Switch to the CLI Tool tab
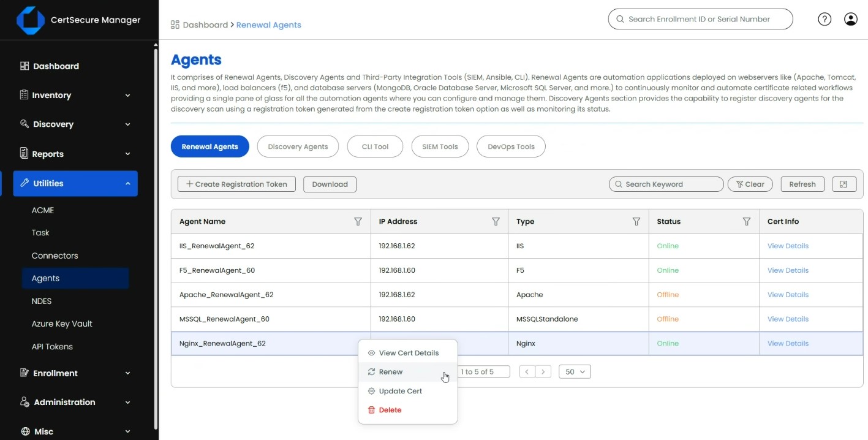The height and width of the screenshot is (440, 868). (375, 146)
